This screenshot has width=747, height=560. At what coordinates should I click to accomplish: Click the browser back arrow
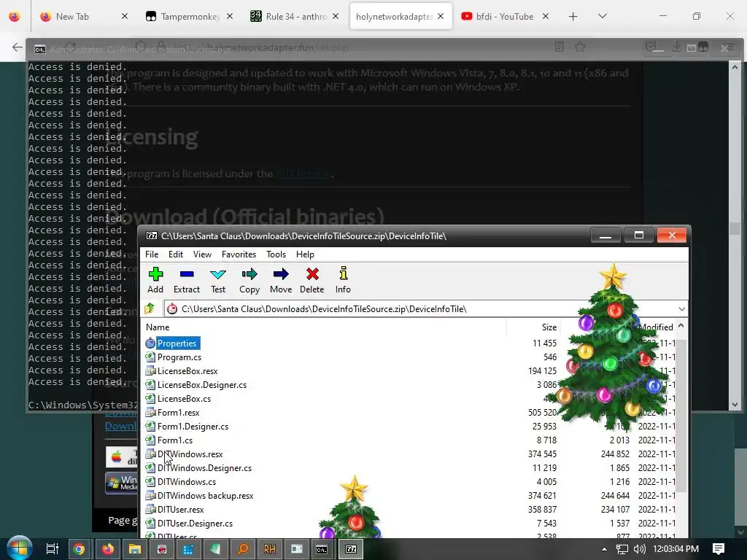18,47
